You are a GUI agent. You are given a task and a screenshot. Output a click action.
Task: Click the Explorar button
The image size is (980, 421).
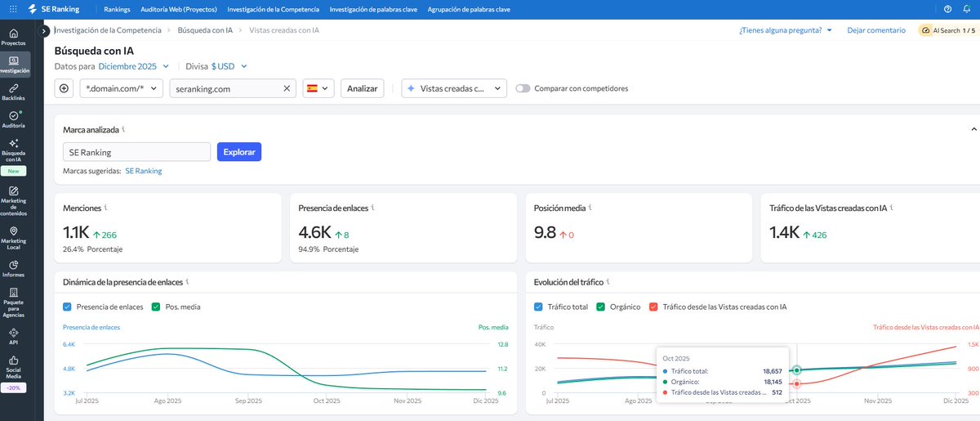pyautogui.click(x=239, y=152)
